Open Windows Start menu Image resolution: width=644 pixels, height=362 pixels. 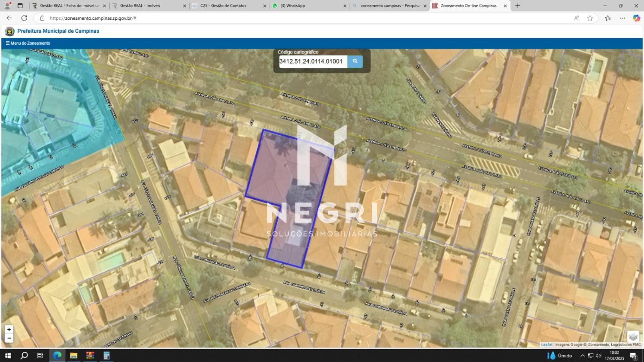(8, 356)
